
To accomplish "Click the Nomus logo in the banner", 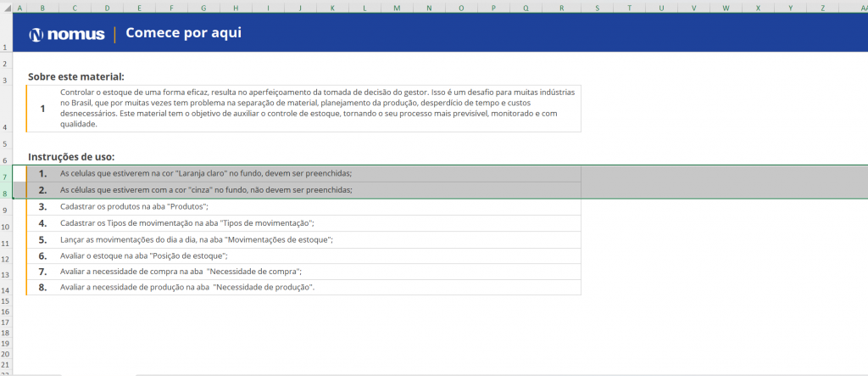I will point(66,35).
